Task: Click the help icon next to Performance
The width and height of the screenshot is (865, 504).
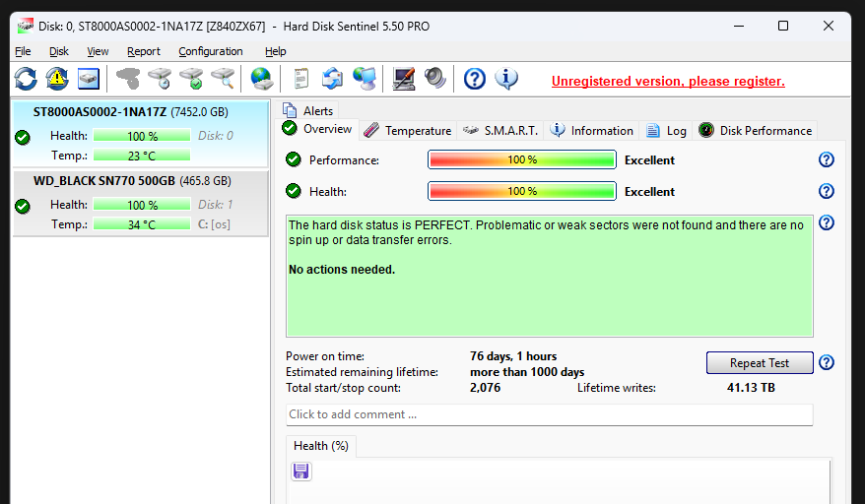Action: 827,159
